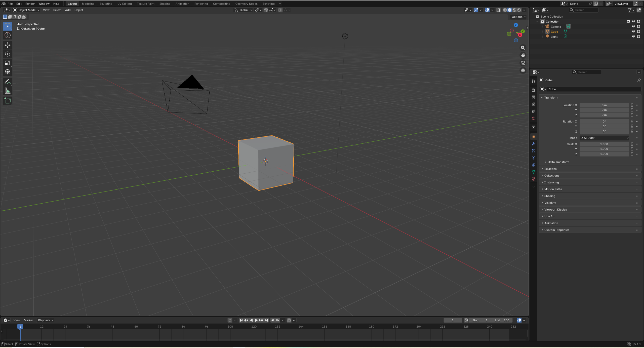Open the Scene properties tab

click(x=534, y=111)
